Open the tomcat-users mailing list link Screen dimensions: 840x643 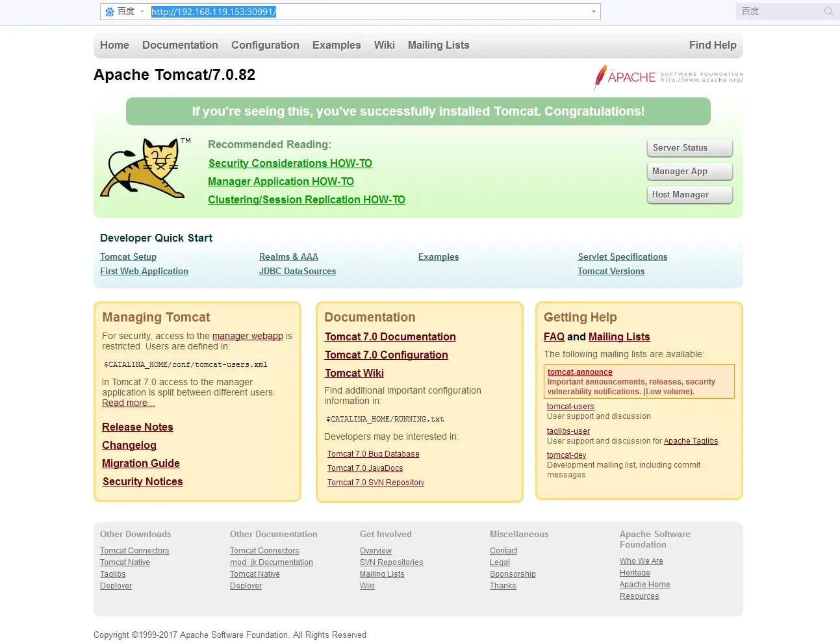click(570, 407)
